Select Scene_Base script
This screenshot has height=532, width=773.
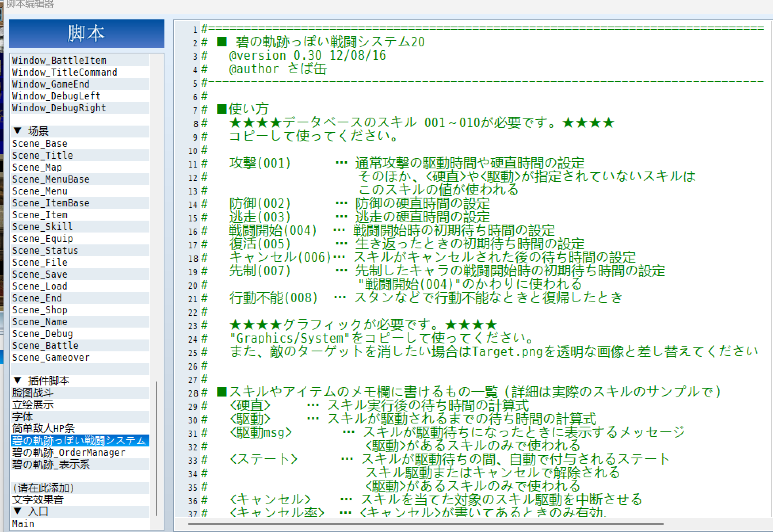(80, 143)
